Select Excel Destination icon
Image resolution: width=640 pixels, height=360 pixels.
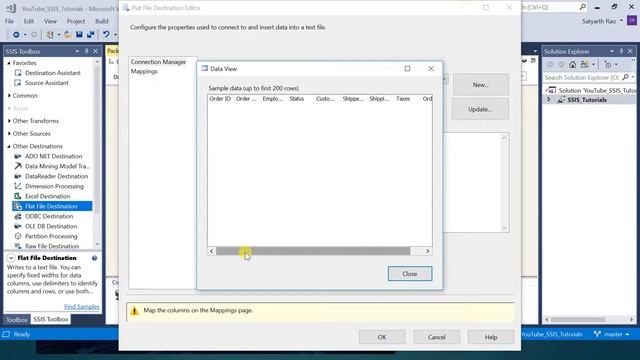(18, 196)
